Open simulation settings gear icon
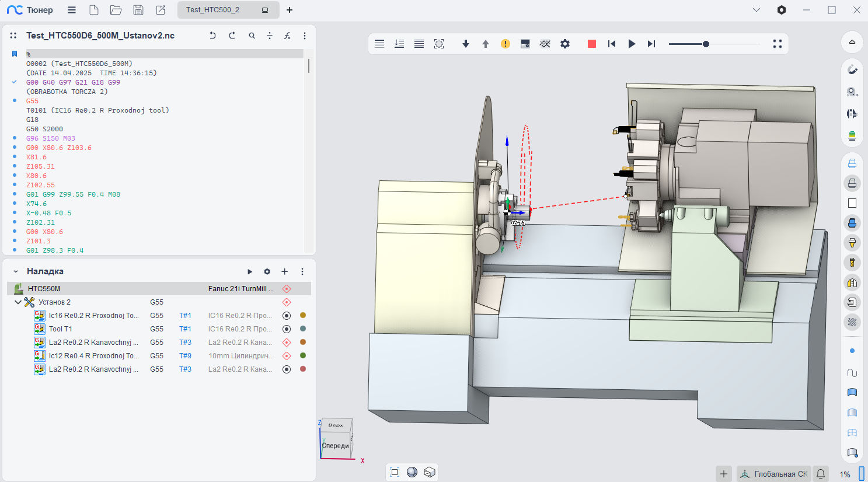Screen dimensions: 868x482 point(565,44)
